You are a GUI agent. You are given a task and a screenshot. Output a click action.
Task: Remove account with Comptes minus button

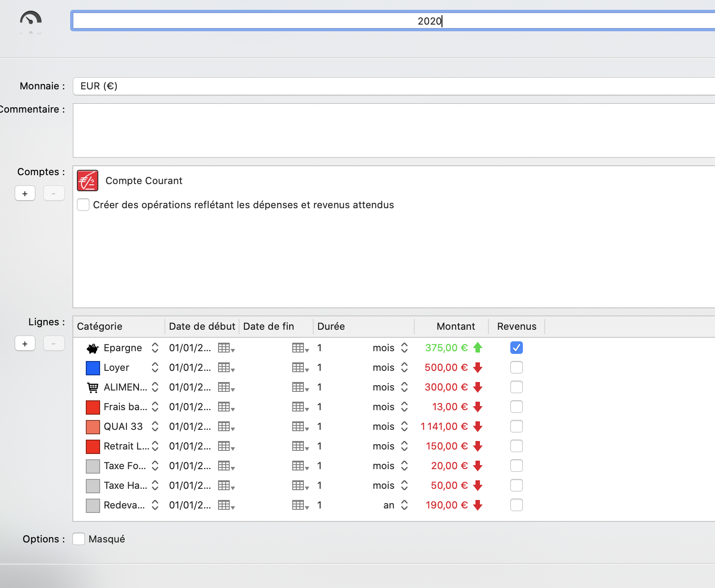(54, 193)
